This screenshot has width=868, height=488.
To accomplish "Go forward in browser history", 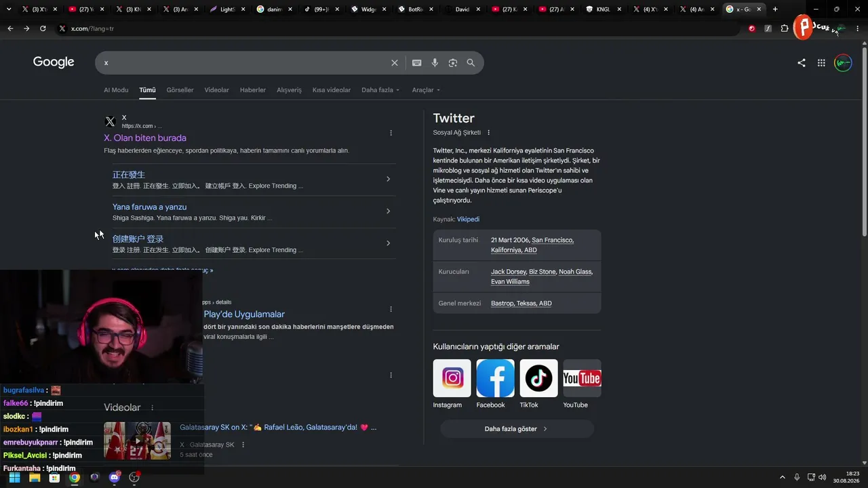I will click(x=26, y=28).
